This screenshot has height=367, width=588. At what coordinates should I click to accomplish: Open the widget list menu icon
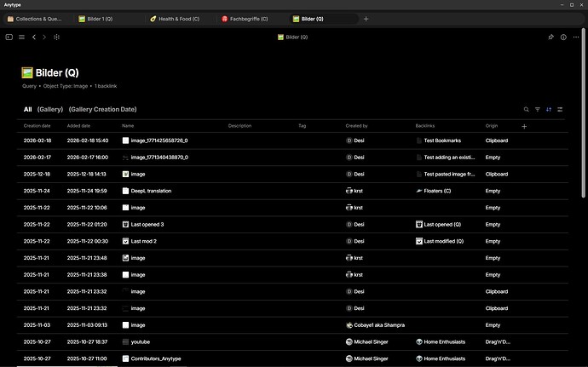pos(22,37)
